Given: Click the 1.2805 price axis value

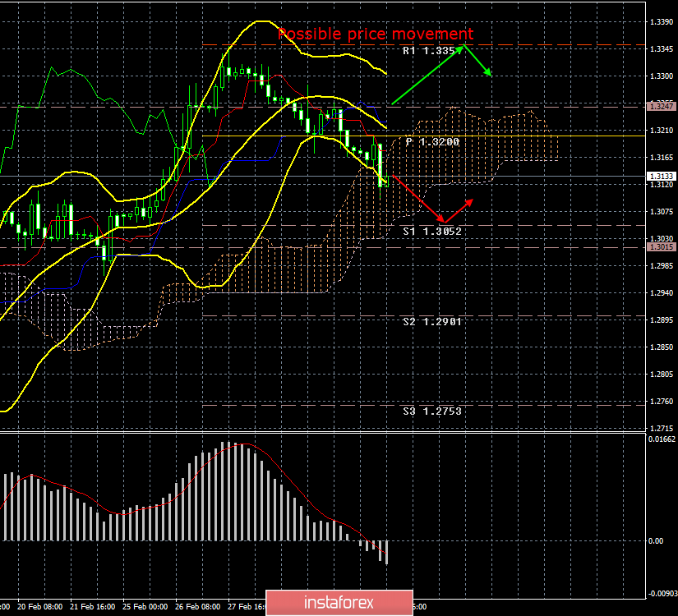Looking at the screenshot, I should pos(662,375).
